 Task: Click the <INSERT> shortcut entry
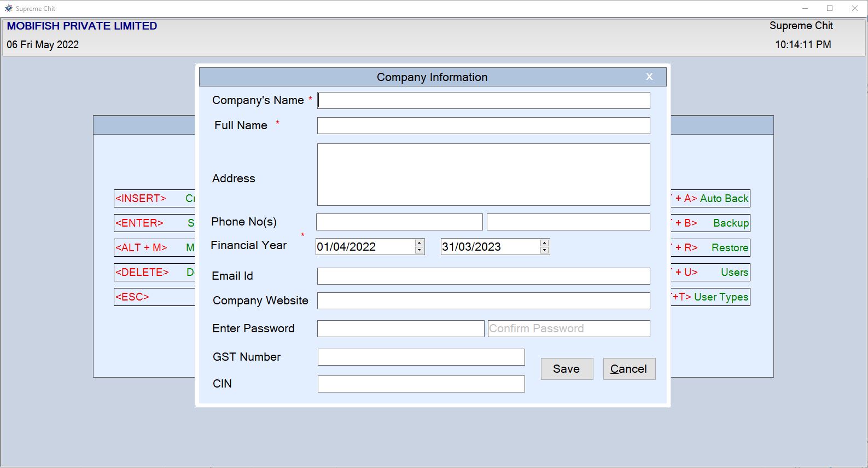point(141,198)
